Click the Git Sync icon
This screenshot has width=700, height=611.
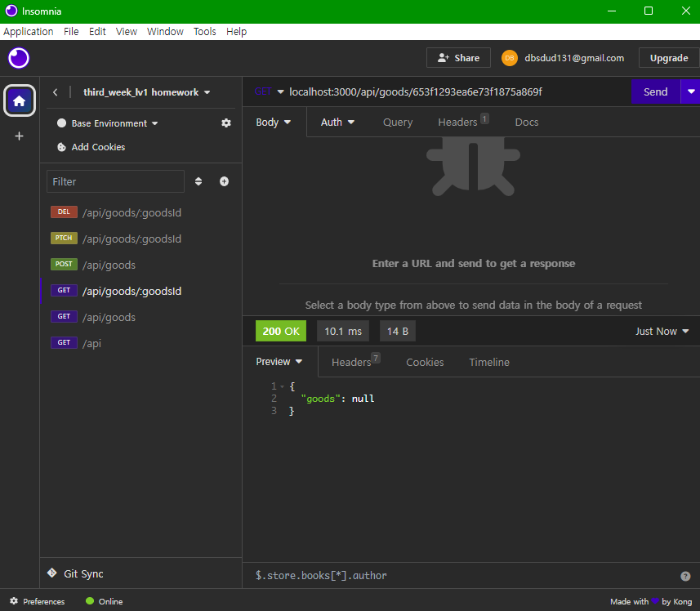pos(51,573)
